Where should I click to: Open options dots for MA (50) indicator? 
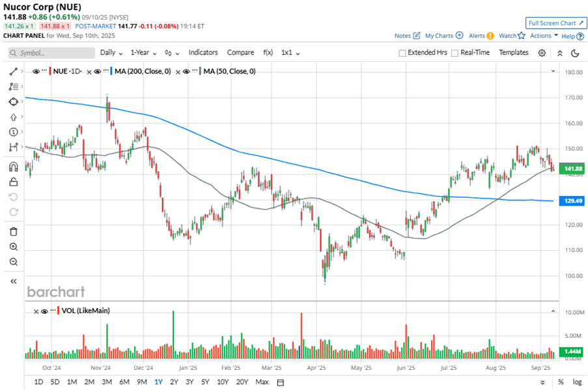click(195, 70)
